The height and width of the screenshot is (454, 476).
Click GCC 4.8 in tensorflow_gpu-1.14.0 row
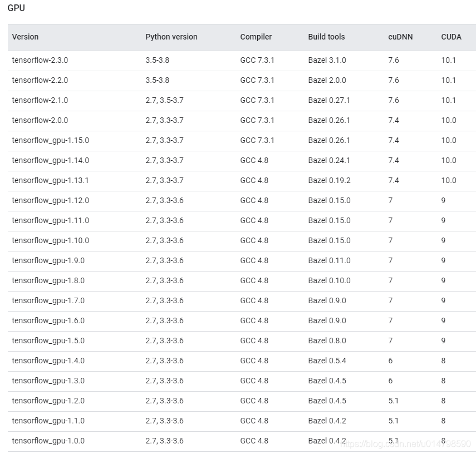point(254,160)
